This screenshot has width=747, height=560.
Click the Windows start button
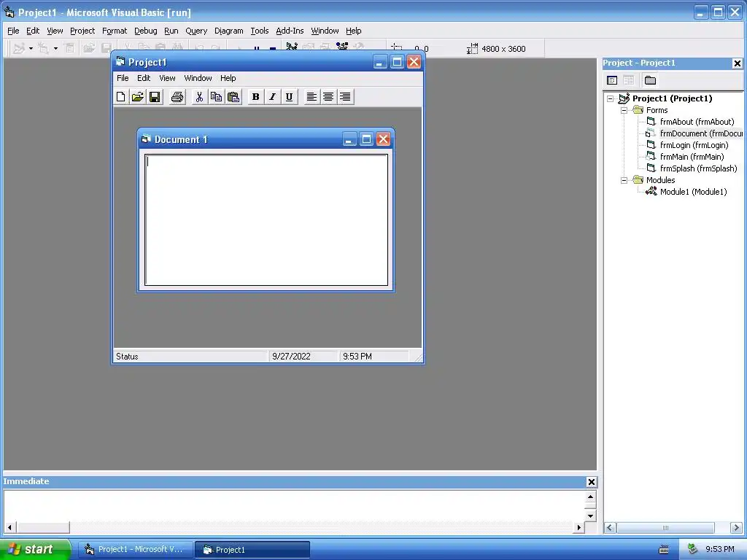coord(36,549)
